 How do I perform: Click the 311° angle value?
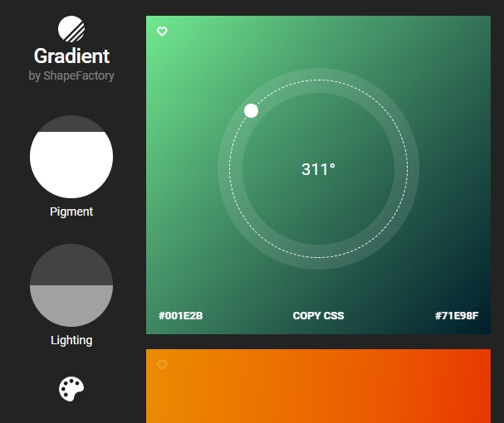coord(318,169)
